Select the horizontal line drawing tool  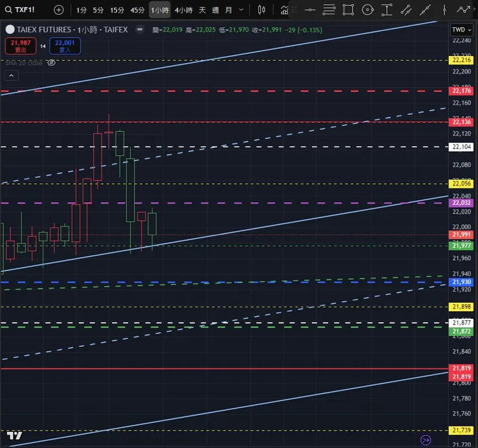coord(309,10)
